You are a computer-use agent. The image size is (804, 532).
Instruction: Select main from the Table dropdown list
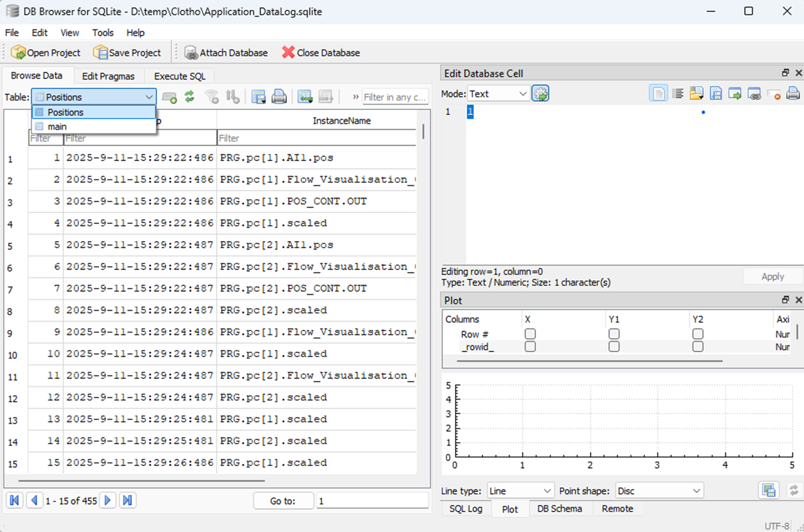(57, 127)
